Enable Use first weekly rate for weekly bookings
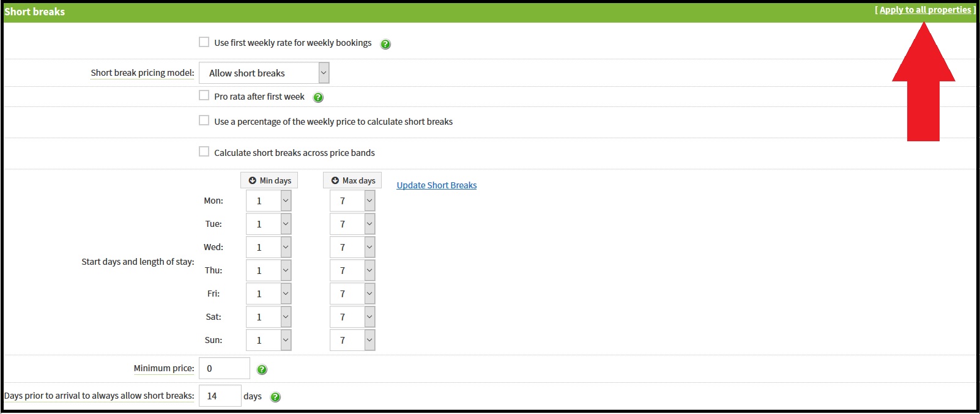 (x=204, y=42)
